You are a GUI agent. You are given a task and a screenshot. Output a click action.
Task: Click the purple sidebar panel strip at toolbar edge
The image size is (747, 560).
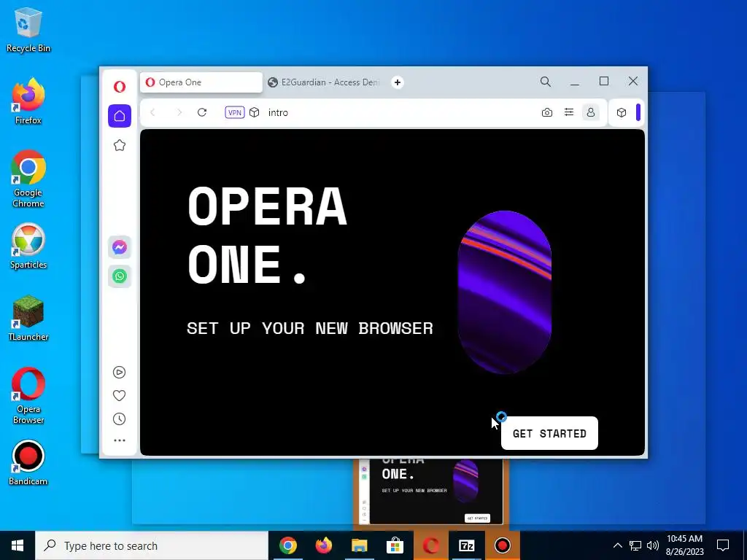point(638,112)
